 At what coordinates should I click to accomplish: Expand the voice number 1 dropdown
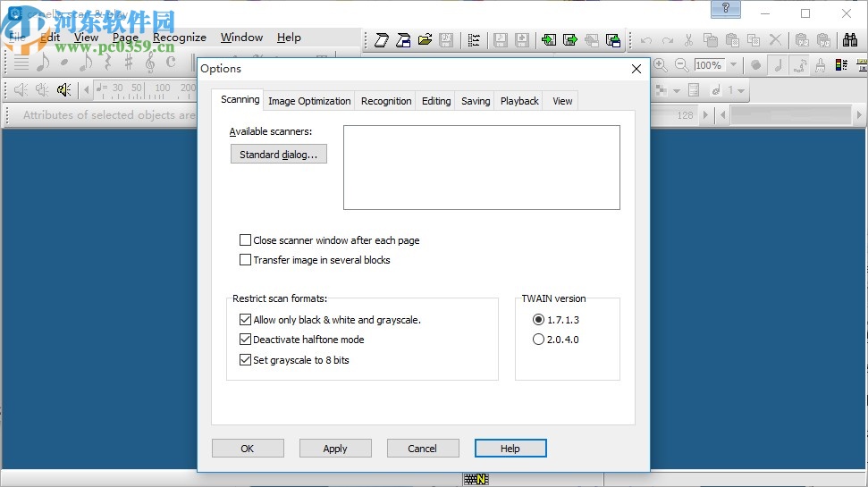click(741, 90)
